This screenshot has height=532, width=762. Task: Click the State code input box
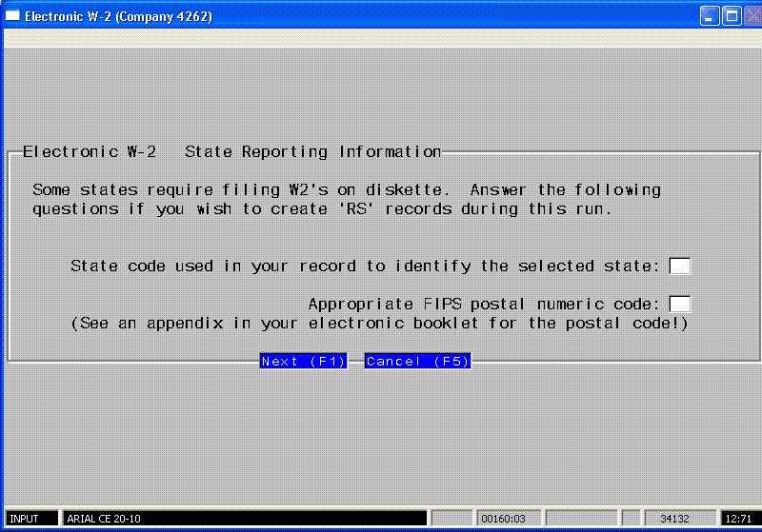[679, 266]
